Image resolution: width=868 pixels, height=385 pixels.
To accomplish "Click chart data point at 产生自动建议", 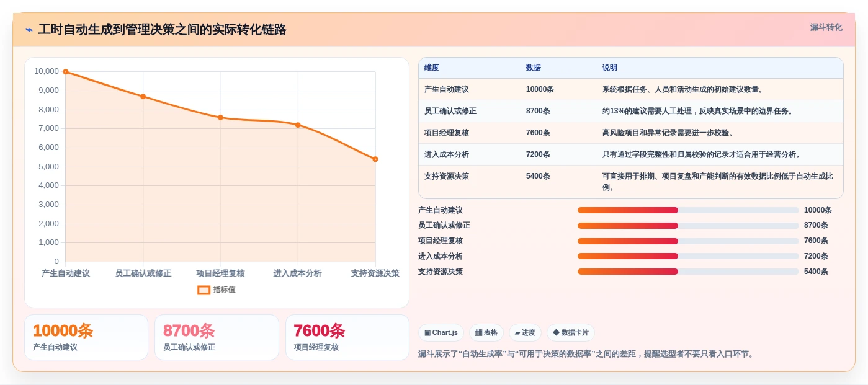I will (66, 72).
